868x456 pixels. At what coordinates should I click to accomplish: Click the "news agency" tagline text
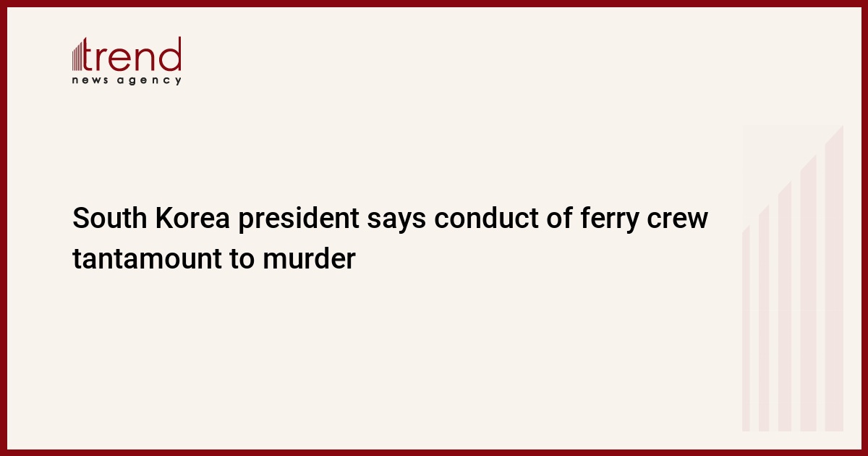[127, 80]
